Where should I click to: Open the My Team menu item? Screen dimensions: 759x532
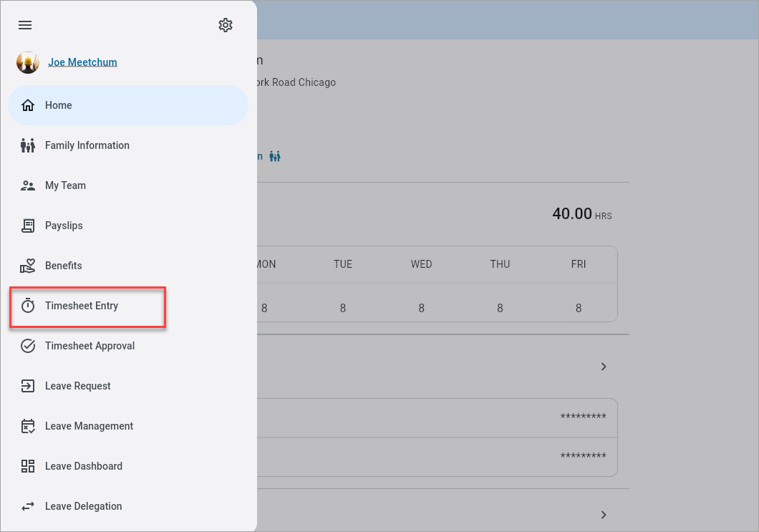(65, 185)
